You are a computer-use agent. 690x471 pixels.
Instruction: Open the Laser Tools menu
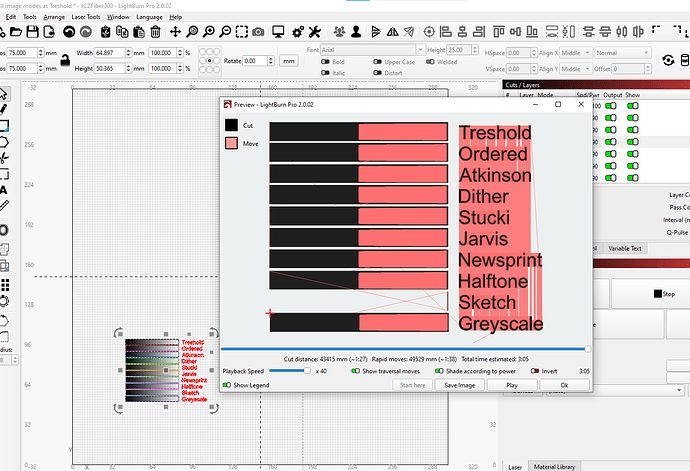(x=85, y=17)
